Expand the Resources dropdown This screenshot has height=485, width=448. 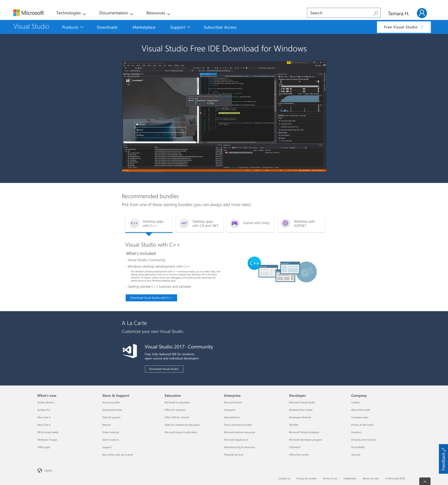(158, 13)
